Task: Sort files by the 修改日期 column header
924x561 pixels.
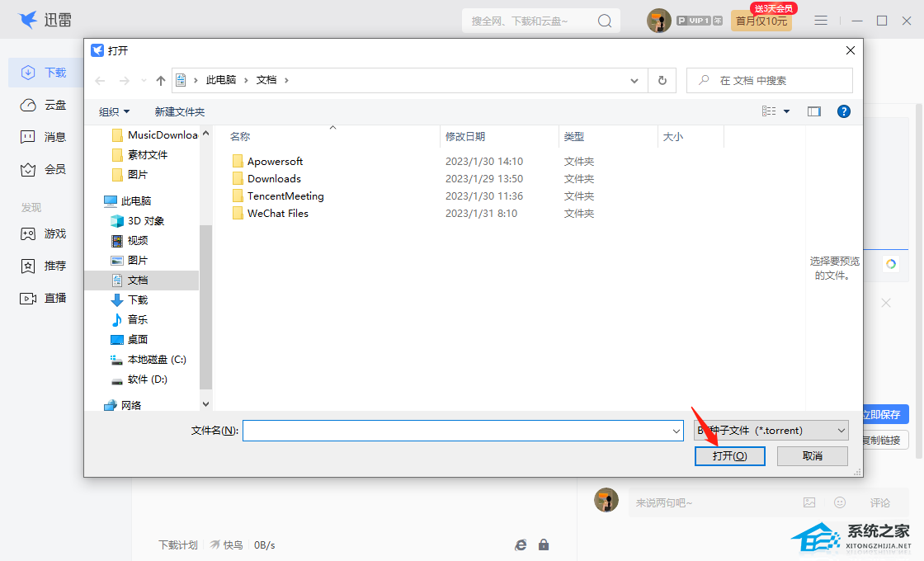Action: (x=465, y=136)
